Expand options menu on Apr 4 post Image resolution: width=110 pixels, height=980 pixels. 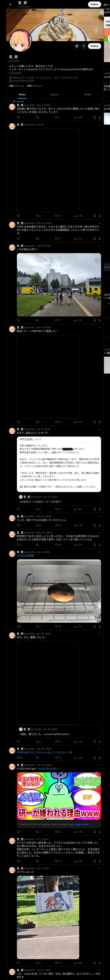pyautogui.click(x=99, y=552)
